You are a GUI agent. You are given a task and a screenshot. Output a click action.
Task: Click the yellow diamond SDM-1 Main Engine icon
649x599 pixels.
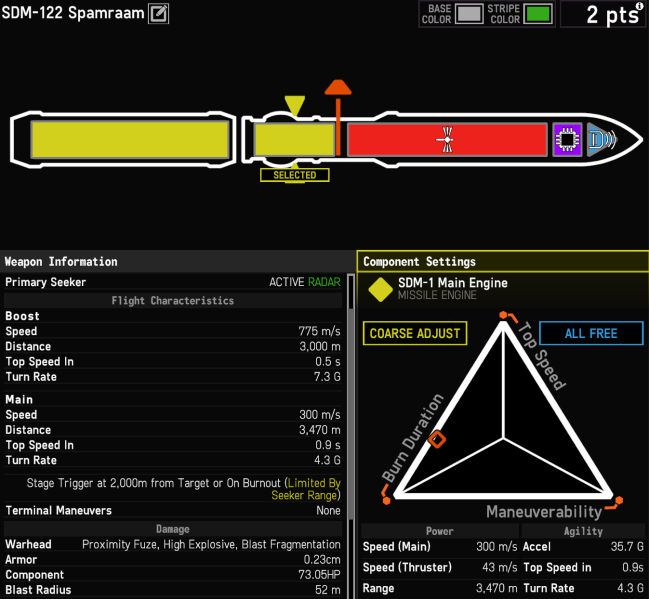(380, 289)
